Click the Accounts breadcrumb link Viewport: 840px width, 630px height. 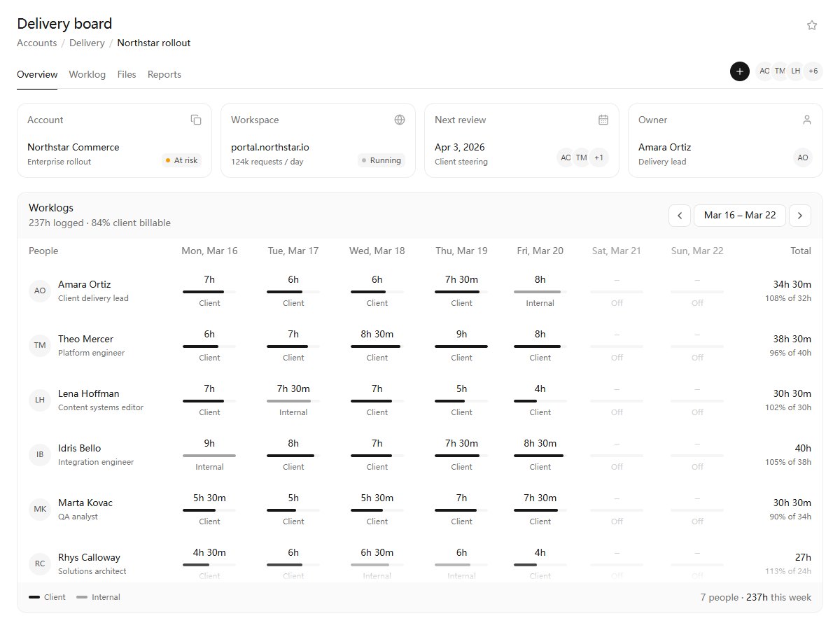[37, 43]
